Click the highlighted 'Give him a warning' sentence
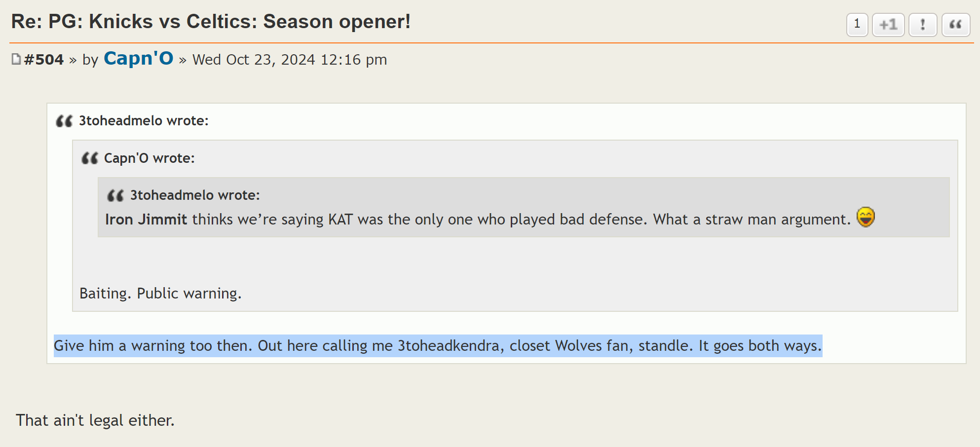The width and height of the screenshot is (980, 447). coord(437,346)
